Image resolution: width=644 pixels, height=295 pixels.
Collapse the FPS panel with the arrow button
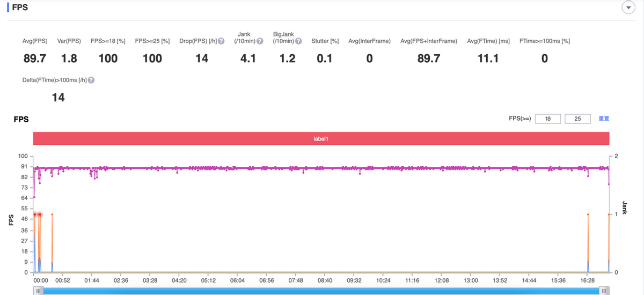pos(627,8)
